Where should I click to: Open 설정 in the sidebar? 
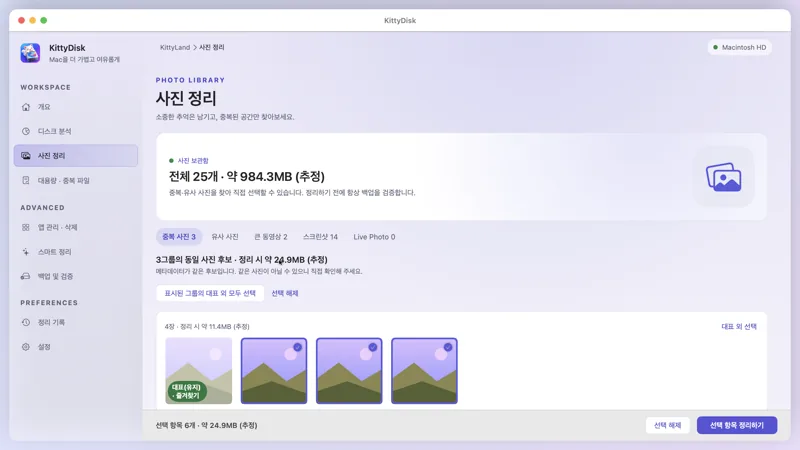point(76,346)
